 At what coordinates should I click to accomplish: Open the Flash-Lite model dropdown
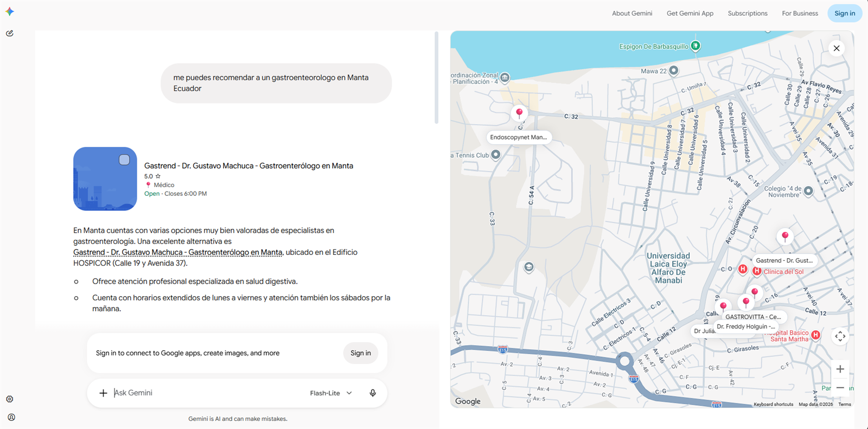[331, 393]
